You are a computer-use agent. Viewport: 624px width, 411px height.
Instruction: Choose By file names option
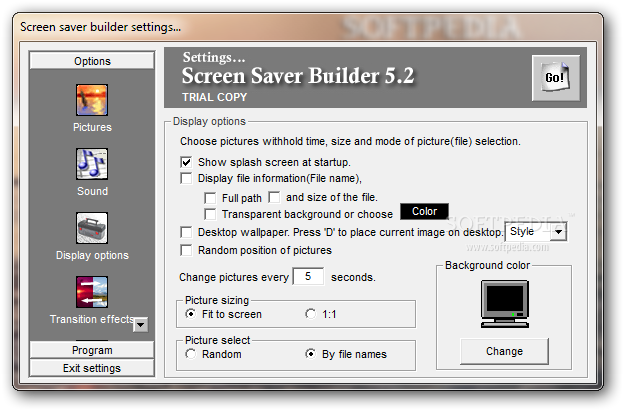click(x=310, y=354)
